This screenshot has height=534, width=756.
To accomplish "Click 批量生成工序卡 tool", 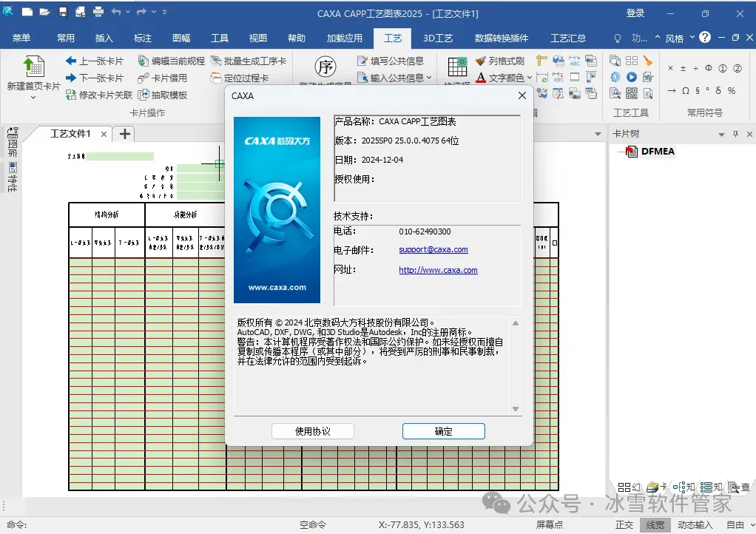I will click(249, 61).
